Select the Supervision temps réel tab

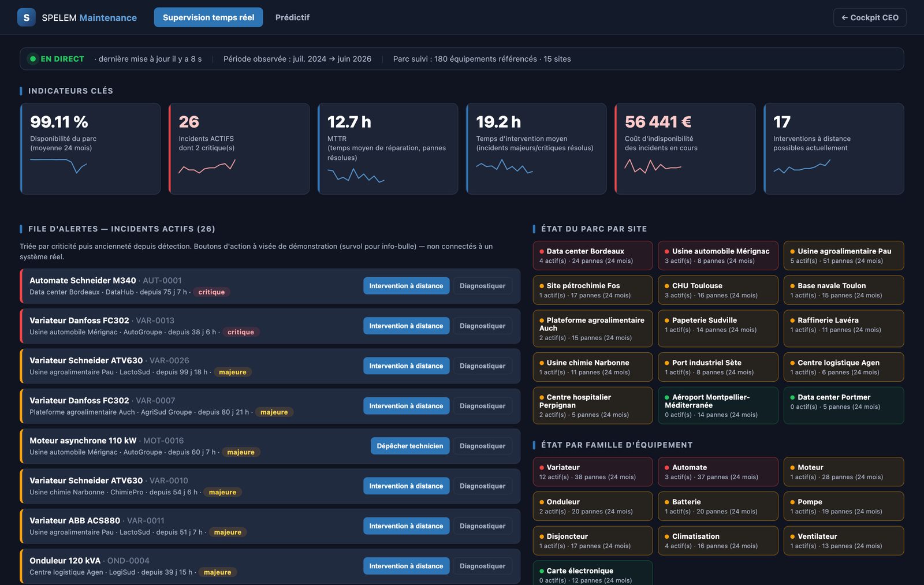tap(208, 17)
